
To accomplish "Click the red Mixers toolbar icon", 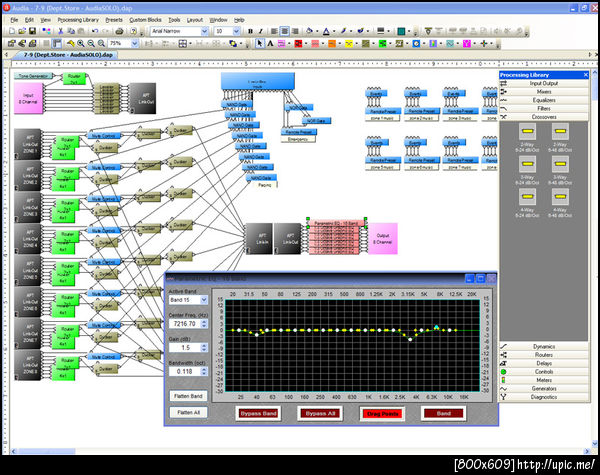I will click(298, 44).
